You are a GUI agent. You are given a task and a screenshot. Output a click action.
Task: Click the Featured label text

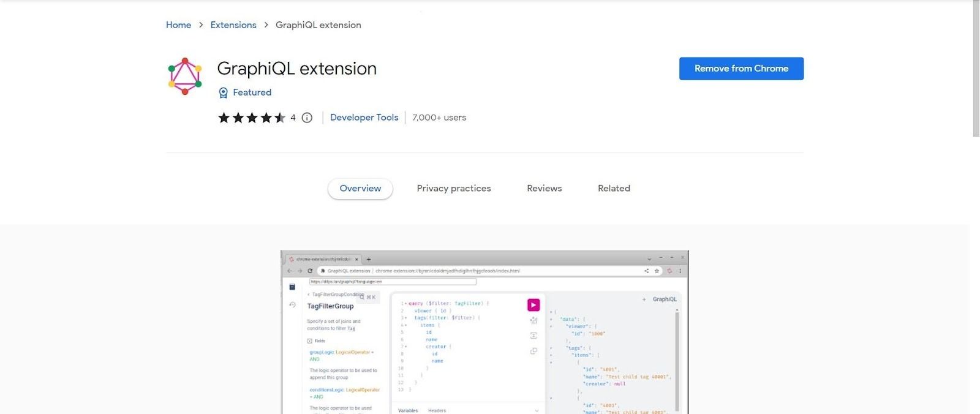(x=252, y=92)
